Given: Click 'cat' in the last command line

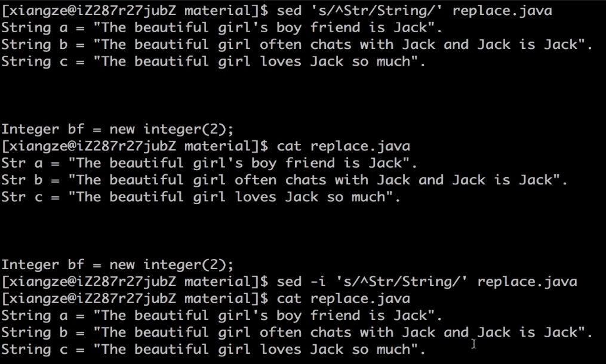Looking at the screenshot, I should 289,299.
